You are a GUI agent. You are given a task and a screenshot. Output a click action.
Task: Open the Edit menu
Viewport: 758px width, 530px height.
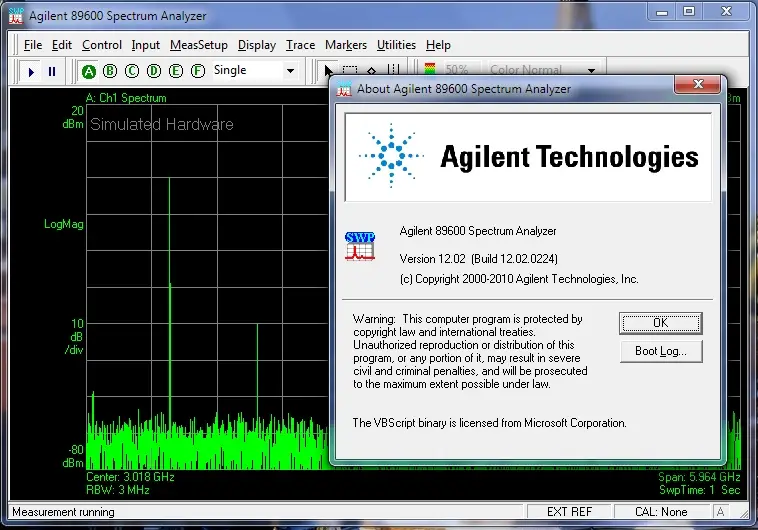click(62, 45)
